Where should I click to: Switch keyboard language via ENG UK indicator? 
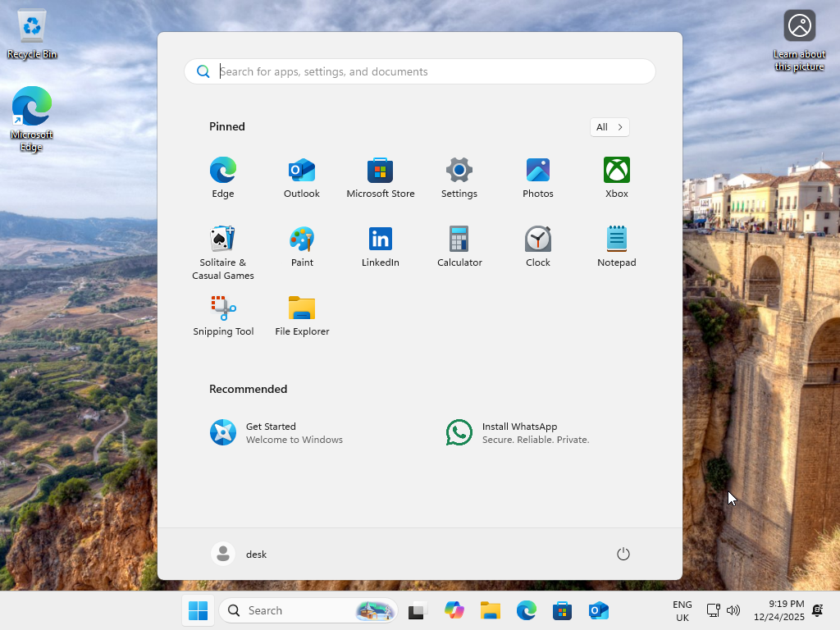[x=682, y=610]
